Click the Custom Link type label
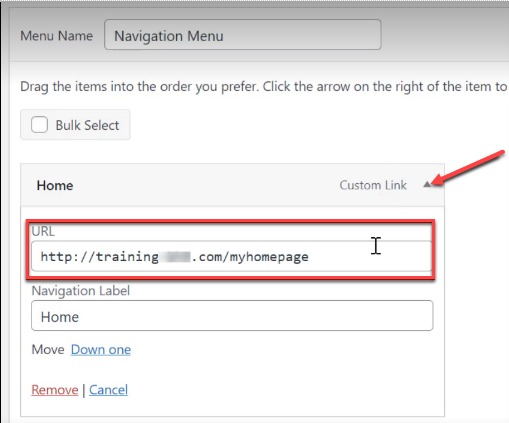Screen dimensions: 509x423 (x=373, y=185)
